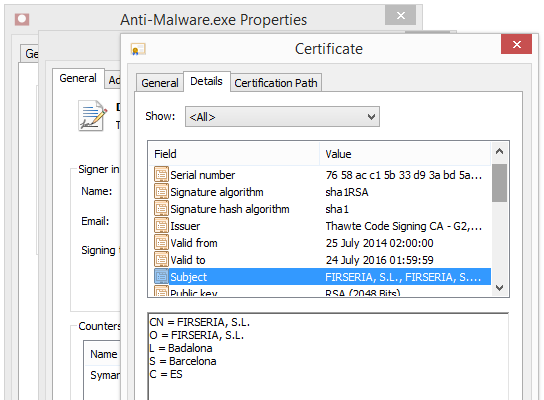Click the highlighted Subject field icon
Image resolution: width=544 pixels, height=400 pixels.
161,276
